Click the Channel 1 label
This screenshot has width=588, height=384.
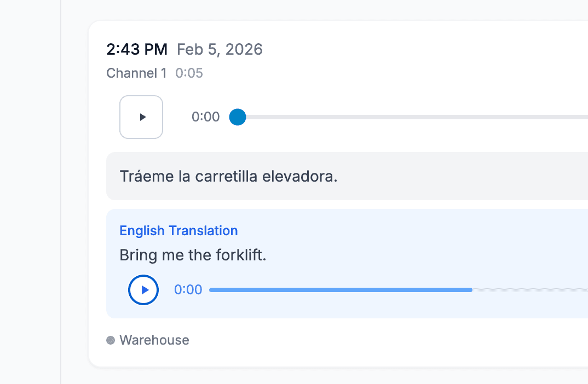[x=136, y=73]
